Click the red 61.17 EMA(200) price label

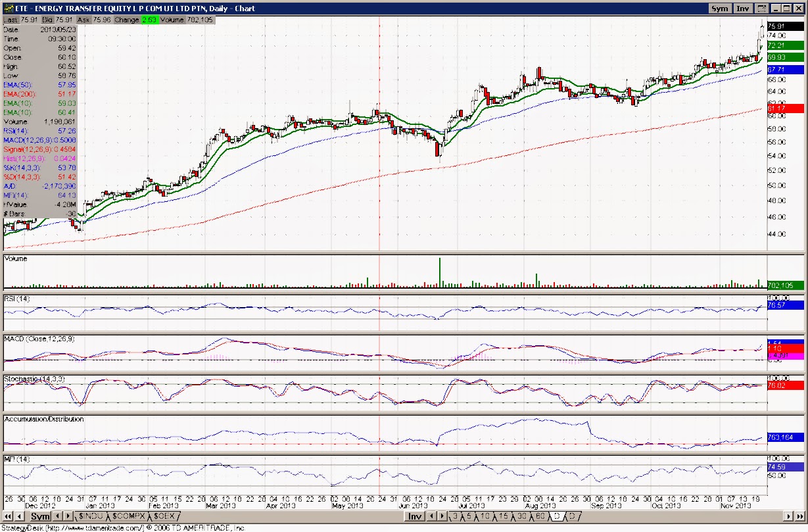pos(785,108)
